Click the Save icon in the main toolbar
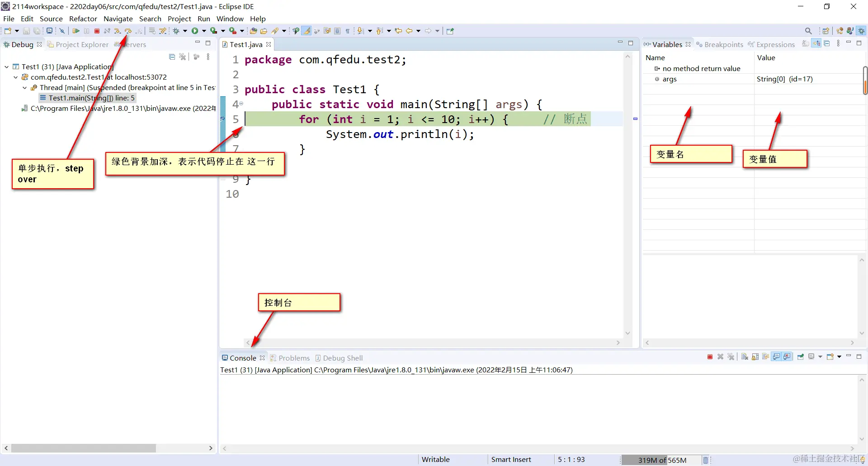The image size is (868, 466). (x=26, y=31)
